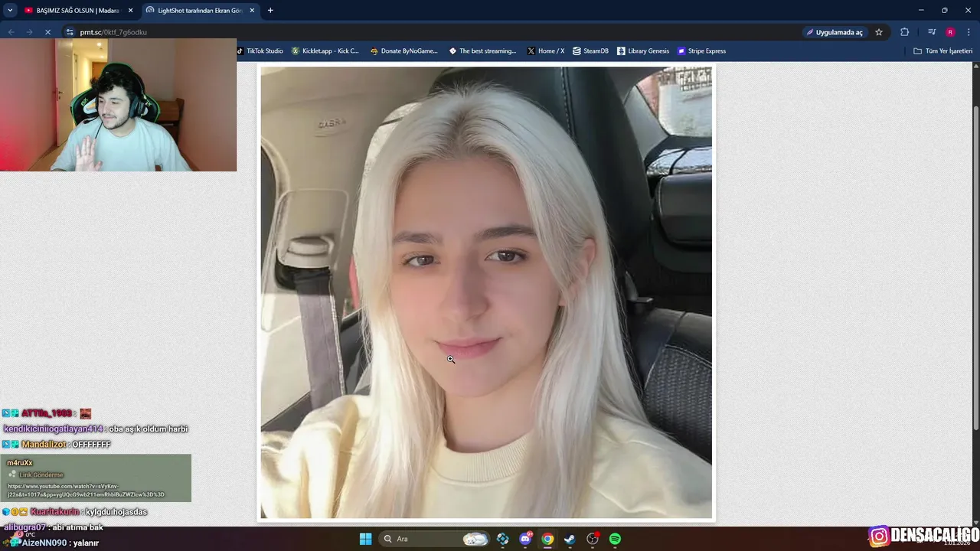Open the media controls icon
Viewport: 980px width, 551px height.
pos(932,32)
